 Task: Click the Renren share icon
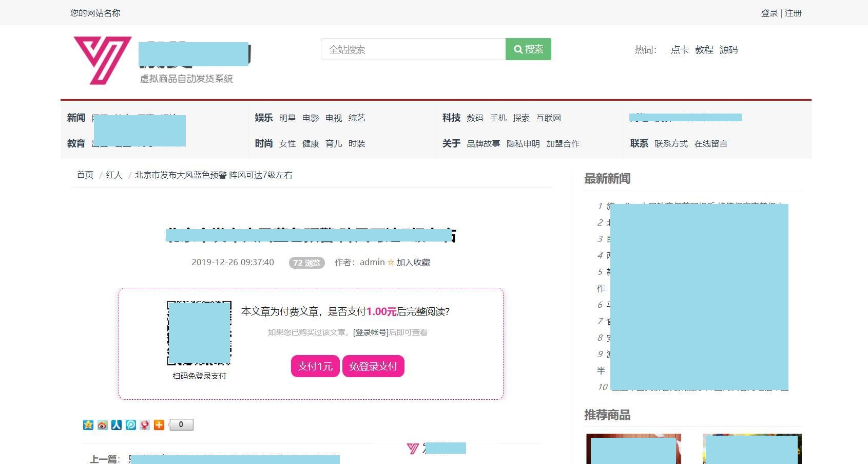point(117,425)
